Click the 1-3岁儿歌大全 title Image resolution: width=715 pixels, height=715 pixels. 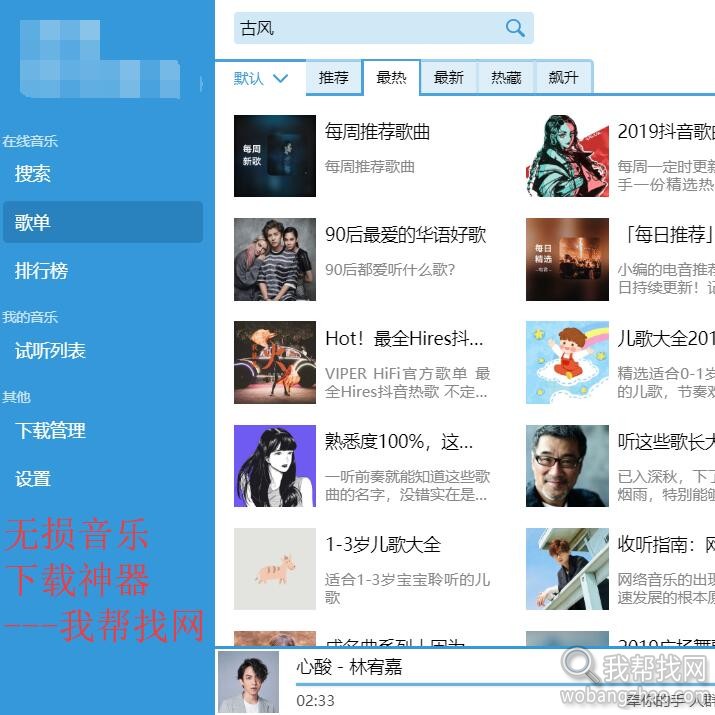pyautogui.click(x=383, y=544)
